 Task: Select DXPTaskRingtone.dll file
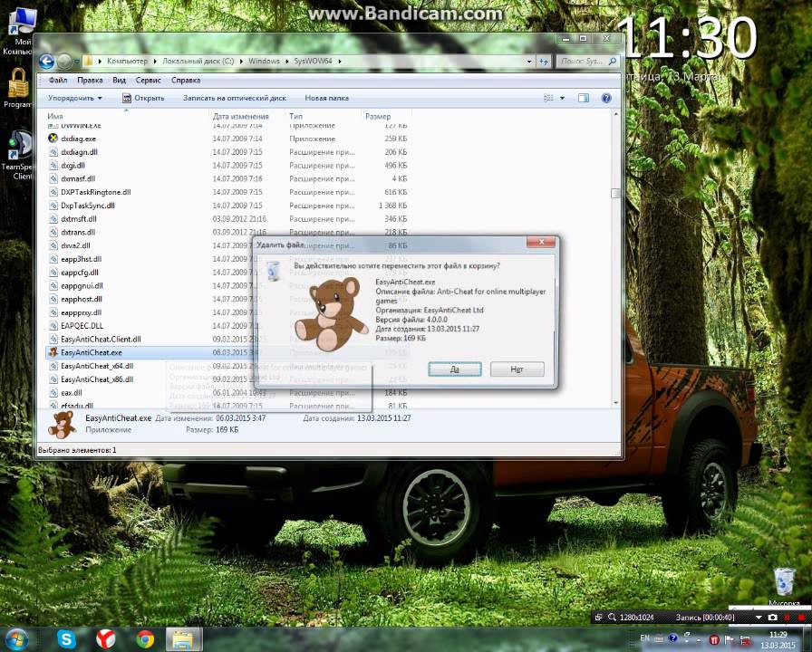(x=96, y=192)
